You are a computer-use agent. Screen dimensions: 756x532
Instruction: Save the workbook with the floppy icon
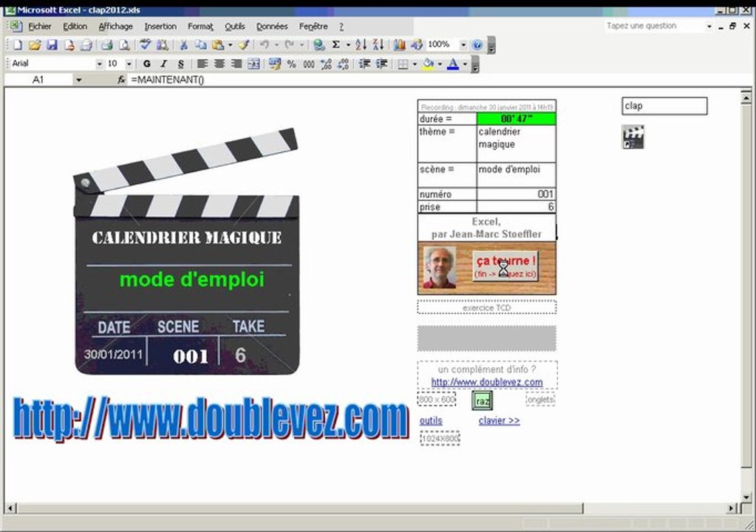pyautogui.click(x=52, y=45)
